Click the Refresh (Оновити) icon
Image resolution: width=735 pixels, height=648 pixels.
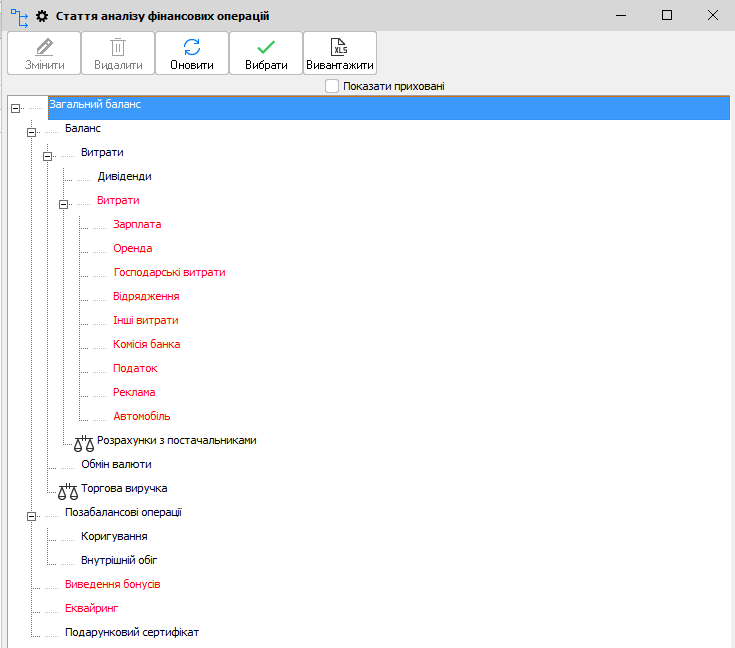pos(192,46)
